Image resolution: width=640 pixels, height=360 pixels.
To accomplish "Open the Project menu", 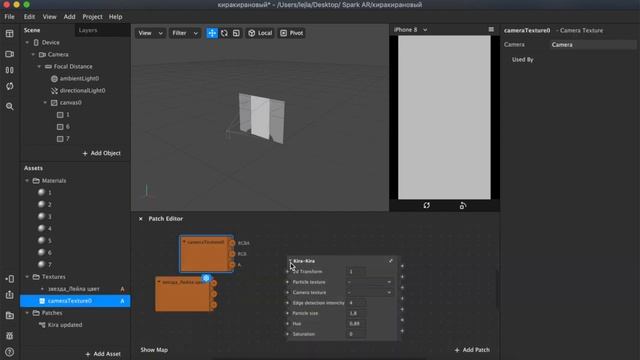I will click(92, 17).
